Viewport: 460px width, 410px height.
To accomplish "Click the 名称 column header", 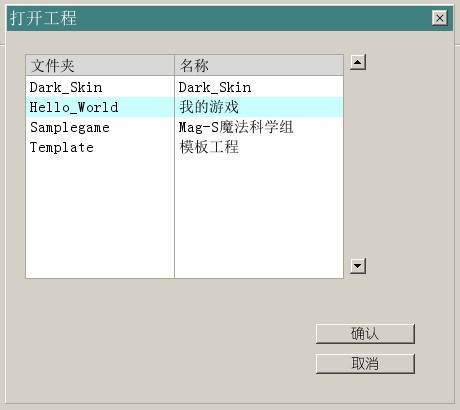I will point(259,65).
